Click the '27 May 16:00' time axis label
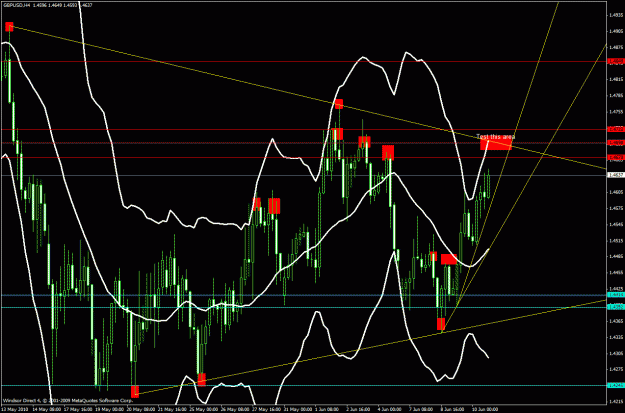Image resolution: width=625 pixels, height=413 pixels. (266, 409)
